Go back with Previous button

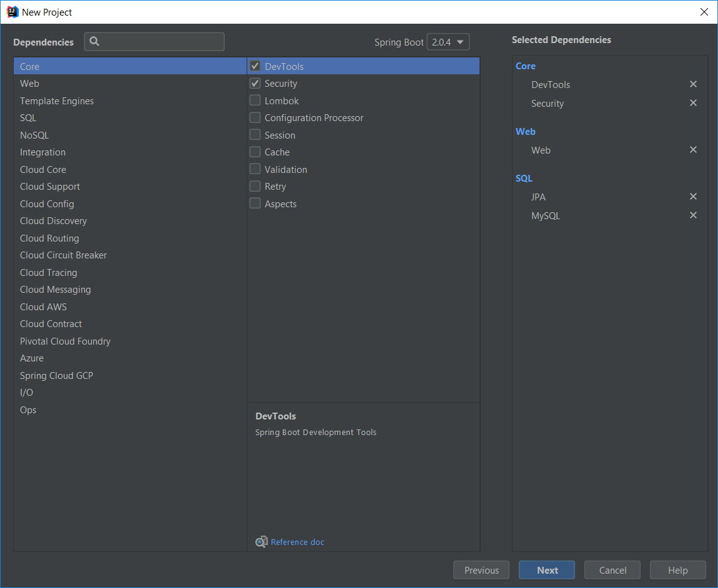pos(481,570)
